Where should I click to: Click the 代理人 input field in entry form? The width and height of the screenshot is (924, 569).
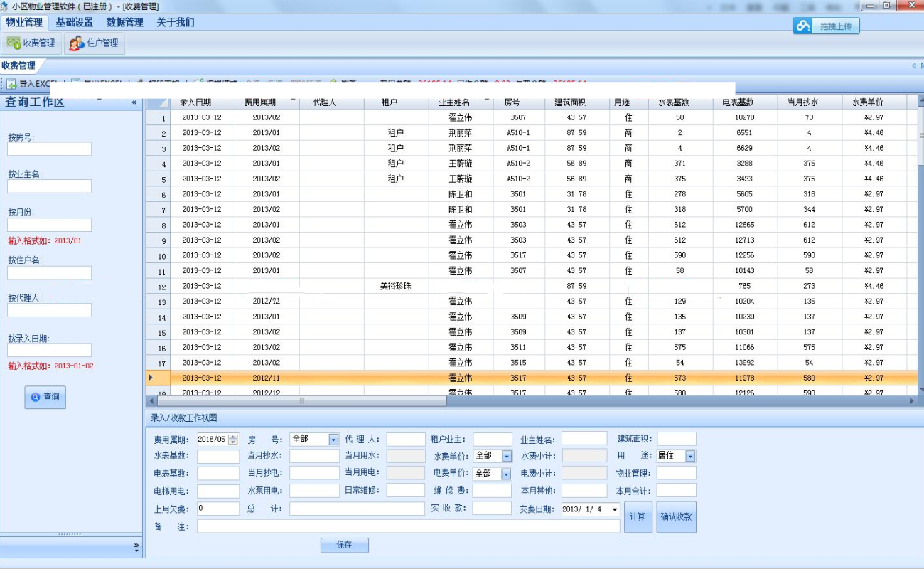tap(406, 440)
